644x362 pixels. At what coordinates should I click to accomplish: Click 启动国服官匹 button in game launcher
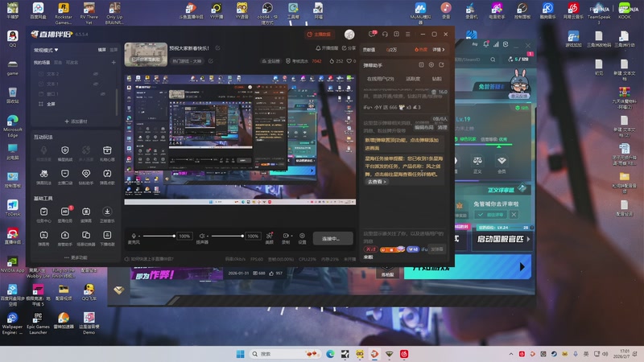504,239
